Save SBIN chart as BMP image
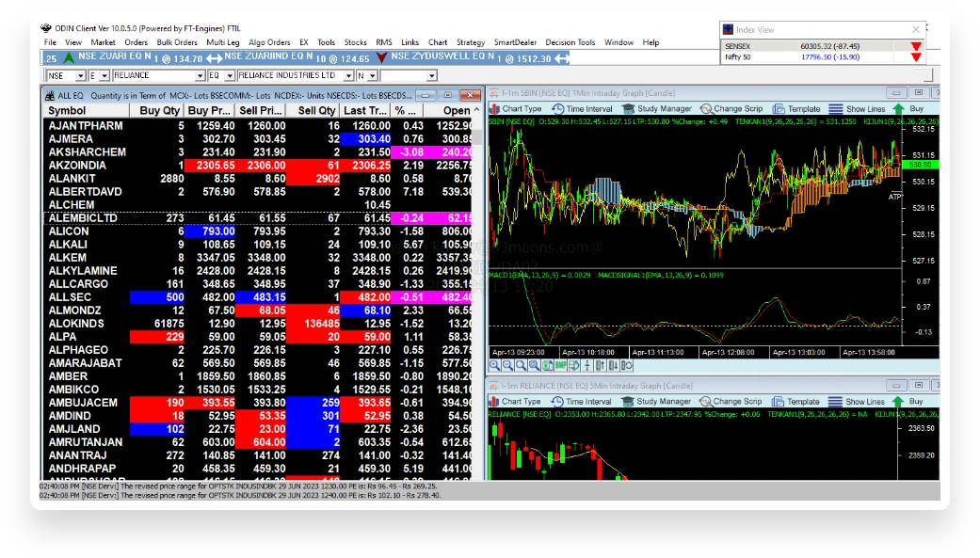The width and height of the screenshot is (980, 558). click(x=561, y=365)
